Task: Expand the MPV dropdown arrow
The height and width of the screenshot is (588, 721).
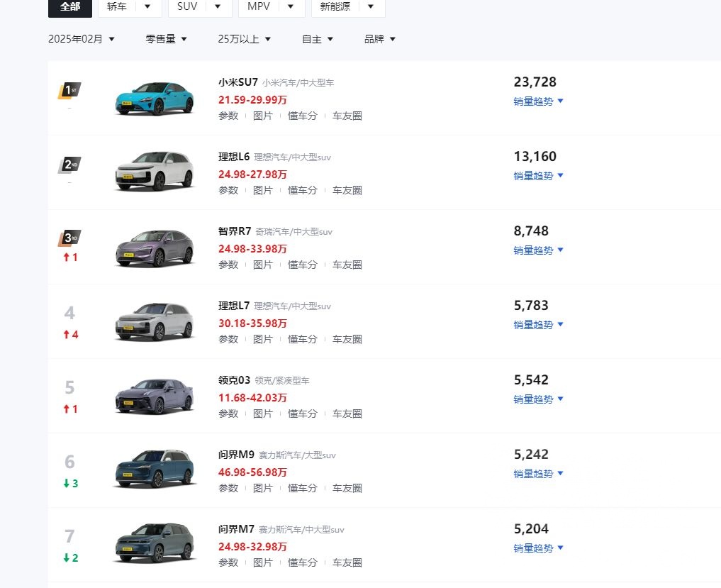Action: (291, 6)
